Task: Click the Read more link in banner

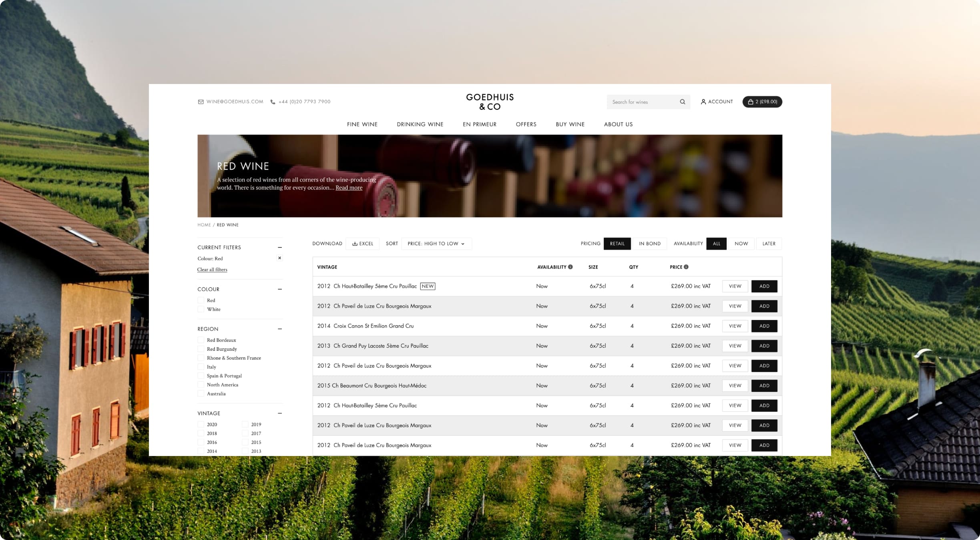Action: click(349, 188)
